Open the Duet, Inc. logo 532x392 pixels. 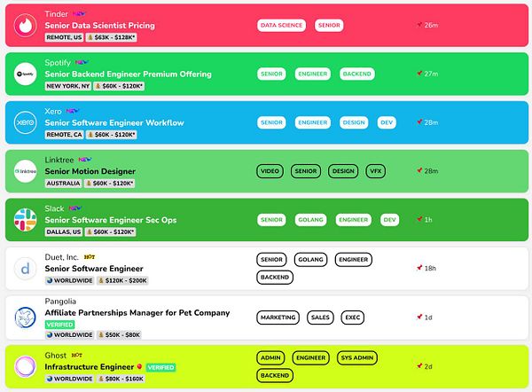click(25, 269)
